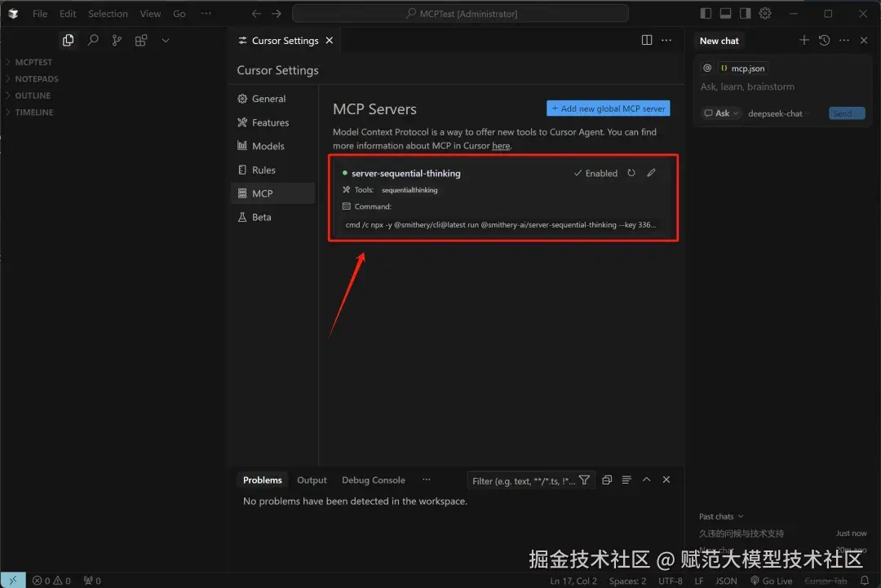Toggle the bottom panel layout icon
881x588 pixels.
click(725, 14)
